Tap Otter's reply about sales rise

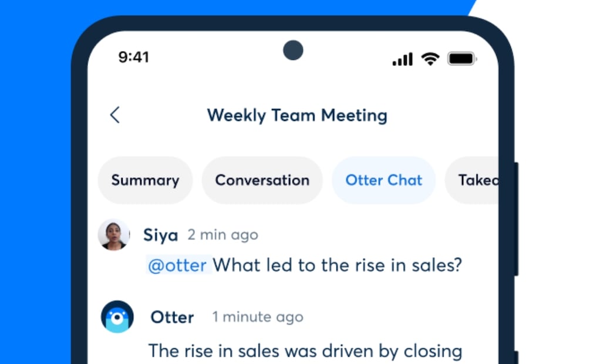[305, 351]
